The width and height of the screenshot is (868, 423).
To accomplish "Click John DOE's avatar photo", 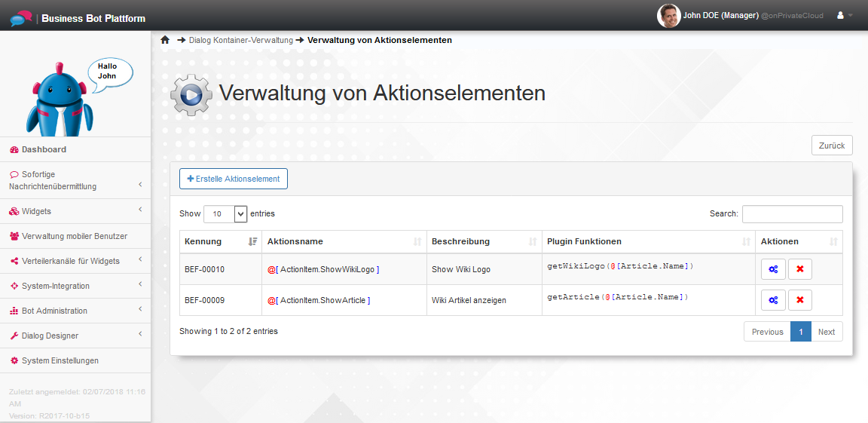I will (x=668, y=15).
